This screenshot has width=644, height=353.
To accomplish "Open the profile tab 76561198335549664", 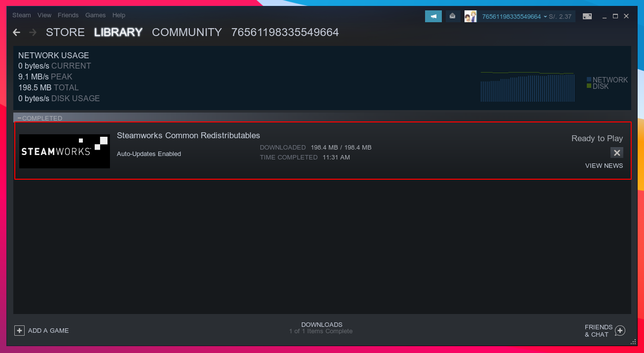I will pos(285,33).
